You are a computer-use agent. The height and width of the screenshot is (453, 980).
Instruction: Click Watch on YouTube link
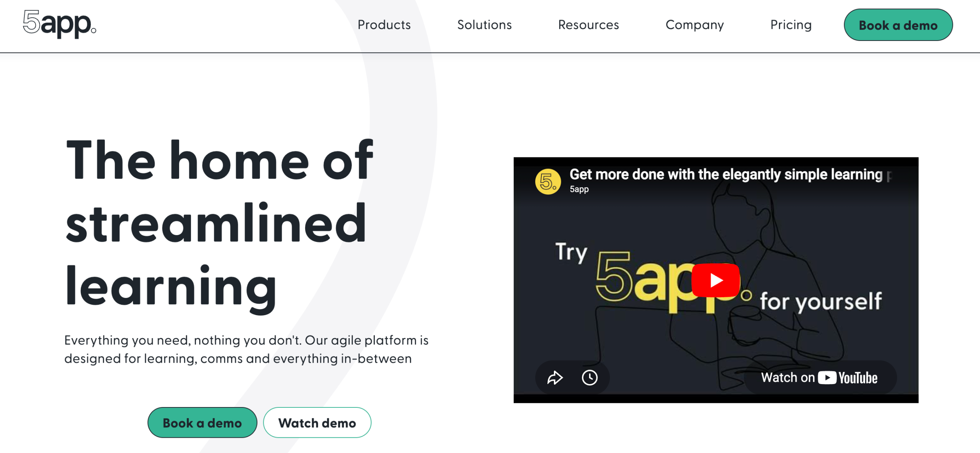(x=819, y=378)
